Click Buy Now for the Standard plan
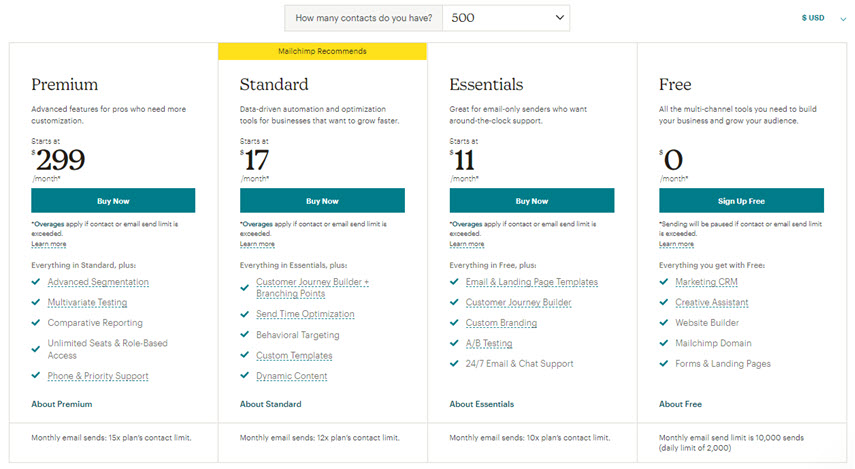 322,201
